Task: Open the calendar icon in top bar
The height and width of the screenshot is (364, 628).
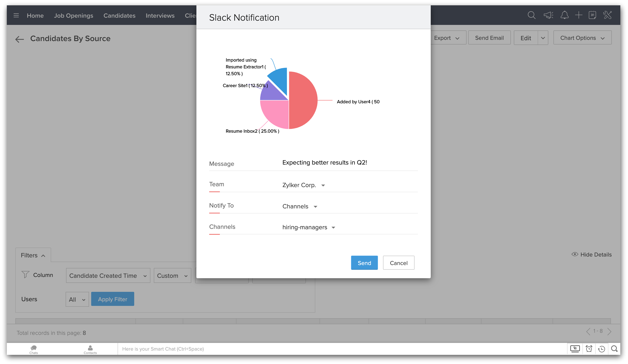Action: [x=592, y=15]
